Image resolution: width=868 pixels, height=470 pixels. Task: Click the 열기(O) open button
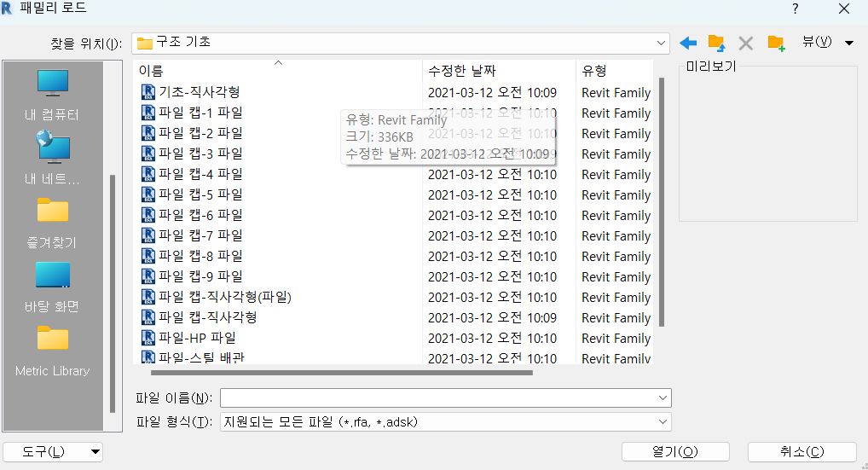[x=675, y=452]
